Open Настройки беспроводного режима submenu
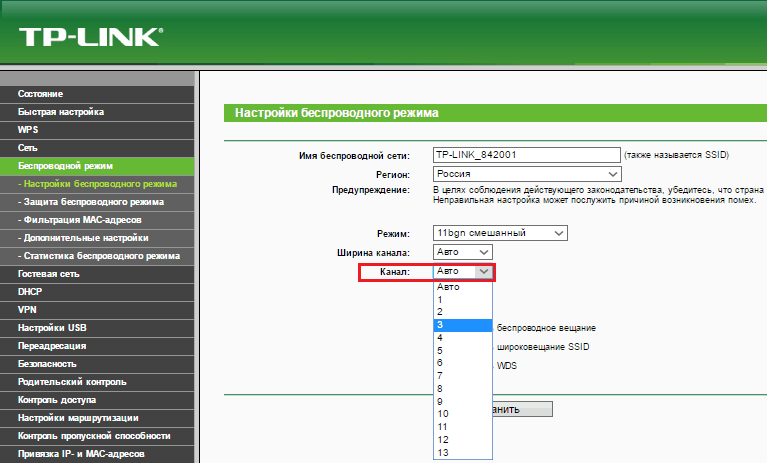 pos(97,184)
